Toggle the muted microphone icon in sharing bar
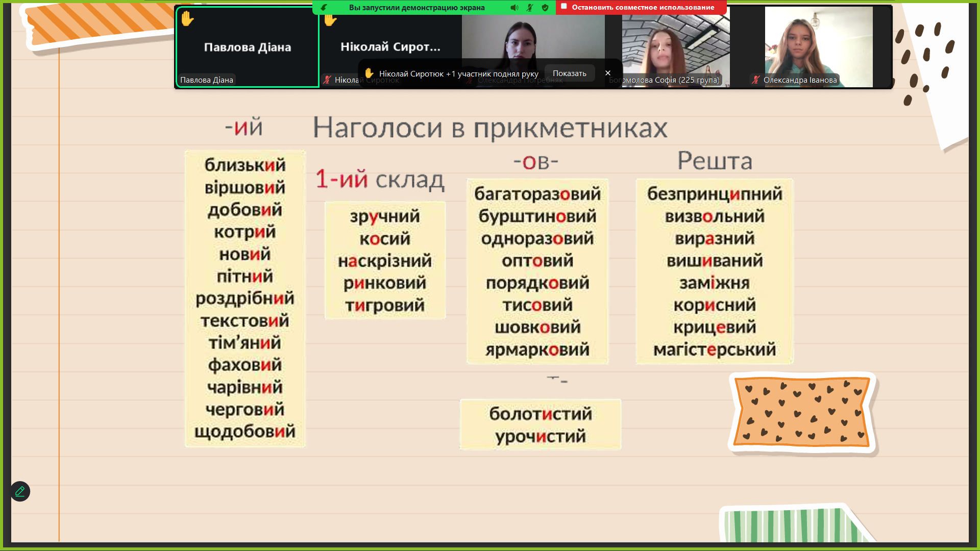Image resolution: width=980 pixels, height=551 pixels. coord(530,8)
